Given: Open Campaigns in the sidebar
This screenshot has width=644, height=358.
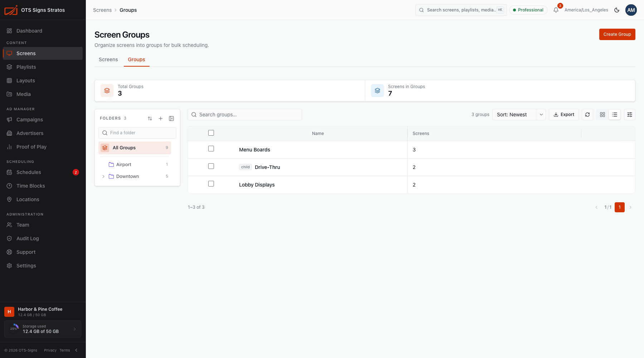Looking at the screenshot, I should click(43, 120).
